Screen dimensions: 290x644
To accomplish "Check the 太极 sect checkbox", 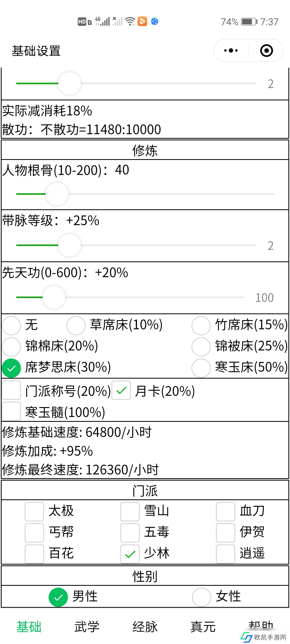I will tap(34, 511).
